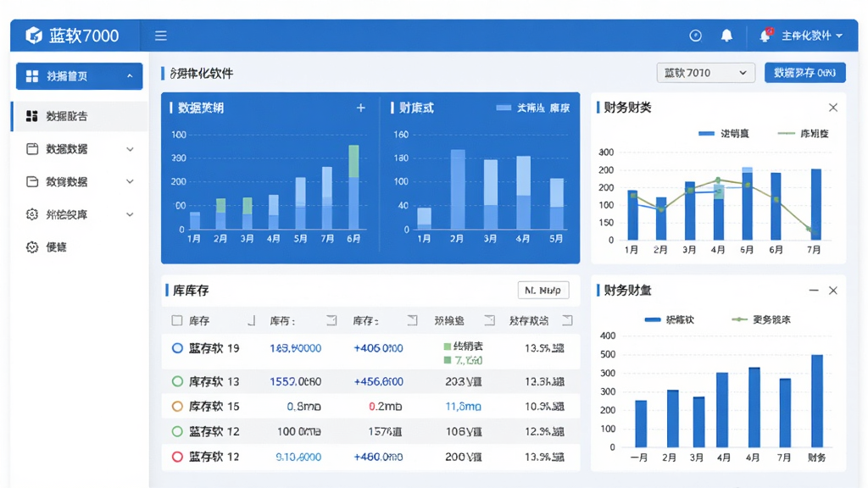Open the 蓝软 7010 dropdown

point(705,73)
